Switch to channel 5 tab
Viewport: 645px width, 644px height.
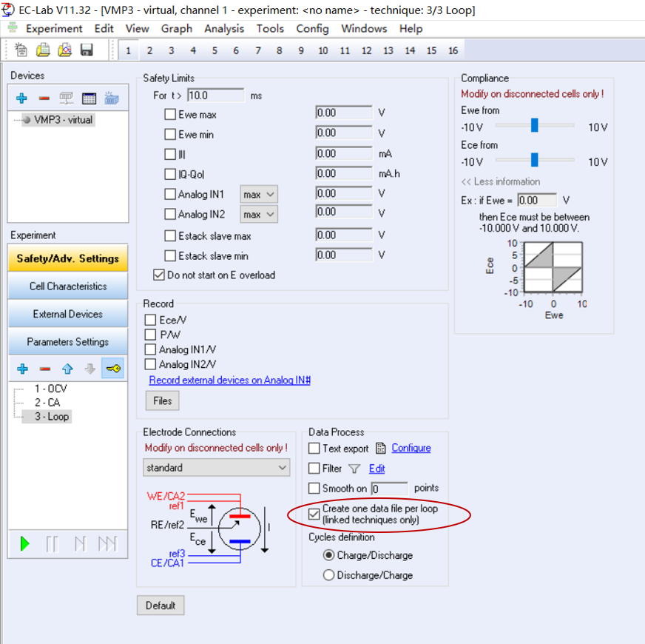point(215,50)
